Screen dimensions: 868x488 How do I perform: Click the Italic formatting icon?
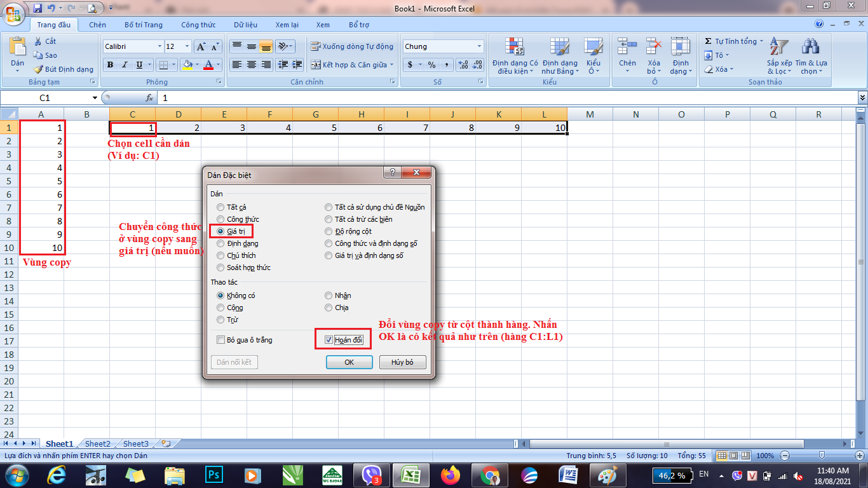(124, 65)
